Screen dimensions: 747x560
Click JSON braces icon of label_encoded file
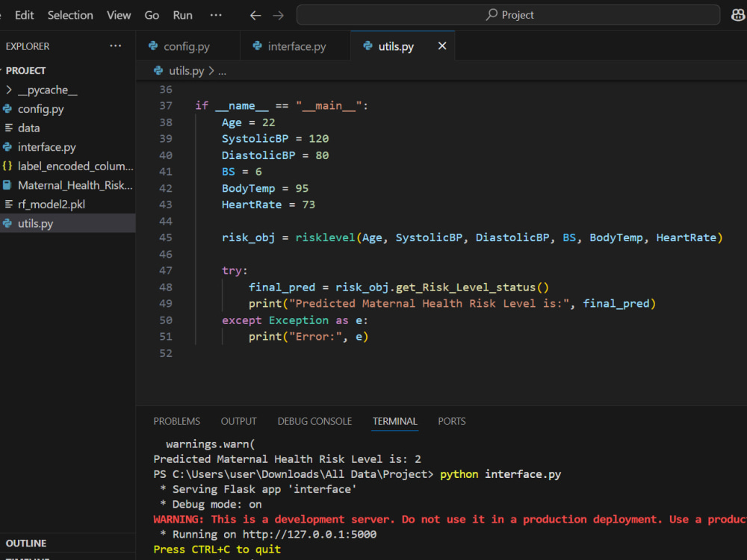pyautogui.click(x=7, y=167)
